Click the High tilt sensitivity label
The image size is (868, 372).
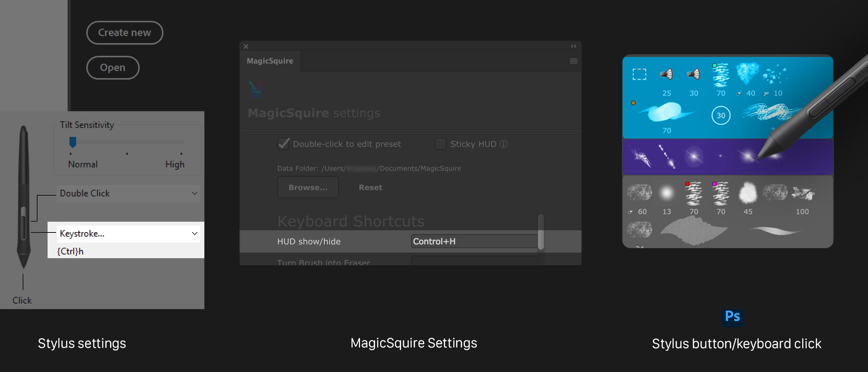175,164
